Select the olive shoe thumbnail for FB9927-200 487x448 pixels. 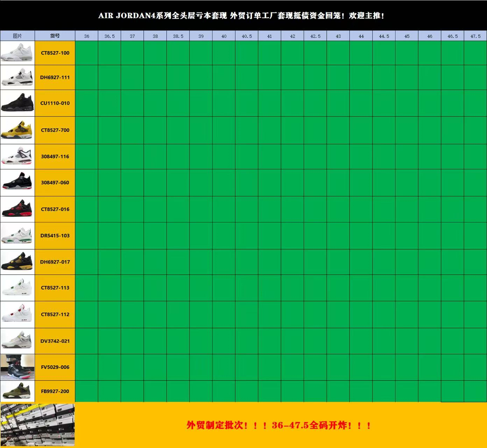(x=17, y=391)
